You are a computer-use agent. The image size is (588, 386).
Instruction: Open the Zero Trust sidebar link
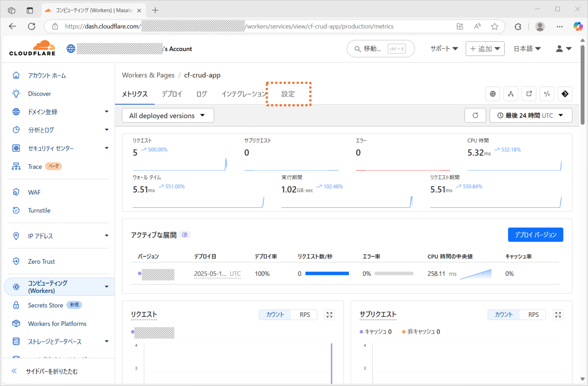41,261
